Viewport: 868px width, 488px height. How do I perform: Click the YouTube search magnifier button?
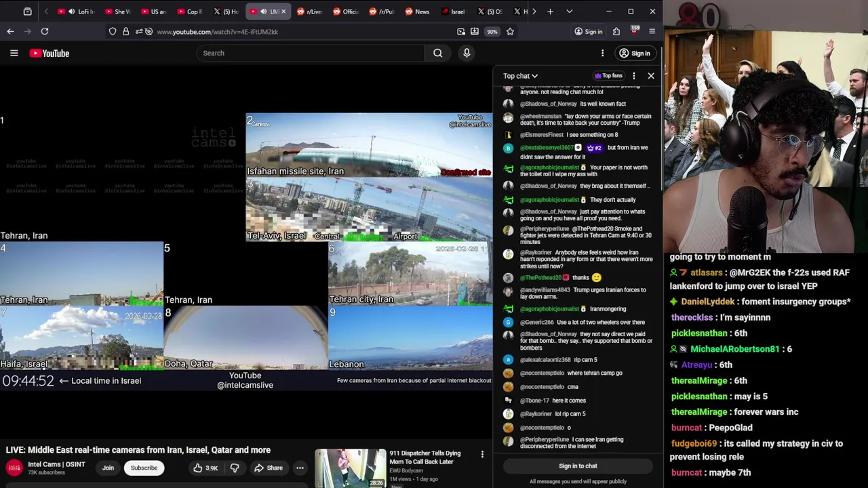438,53
